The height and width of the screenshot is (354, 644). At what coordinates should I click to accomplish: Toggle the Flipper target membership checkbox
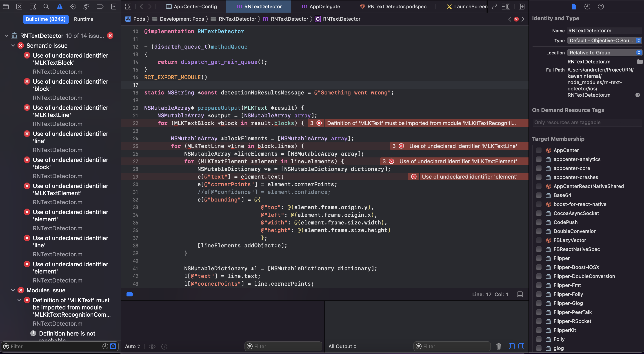(x=539, y=258)
